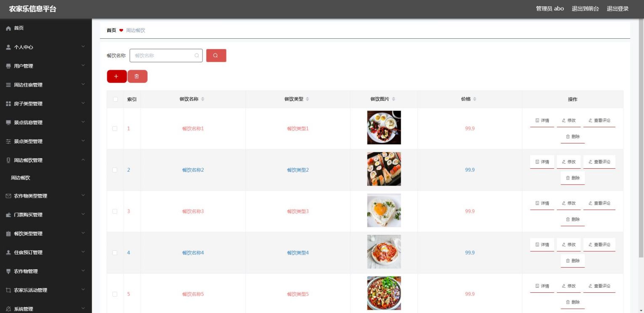Click the magnifier icon inside 餐饮名称 input

click(x=197, y=56)
